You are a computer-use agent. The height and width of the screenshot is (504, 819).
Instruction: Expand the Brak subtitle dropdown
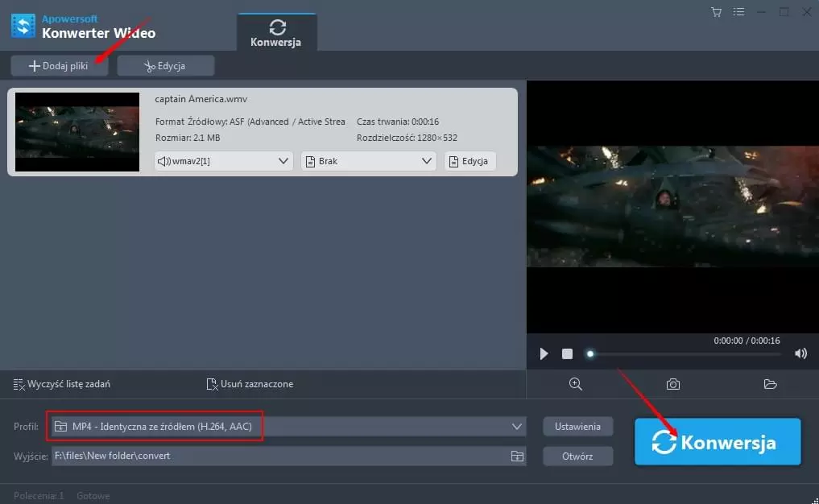pyautogui.click(x=369, y=161)
